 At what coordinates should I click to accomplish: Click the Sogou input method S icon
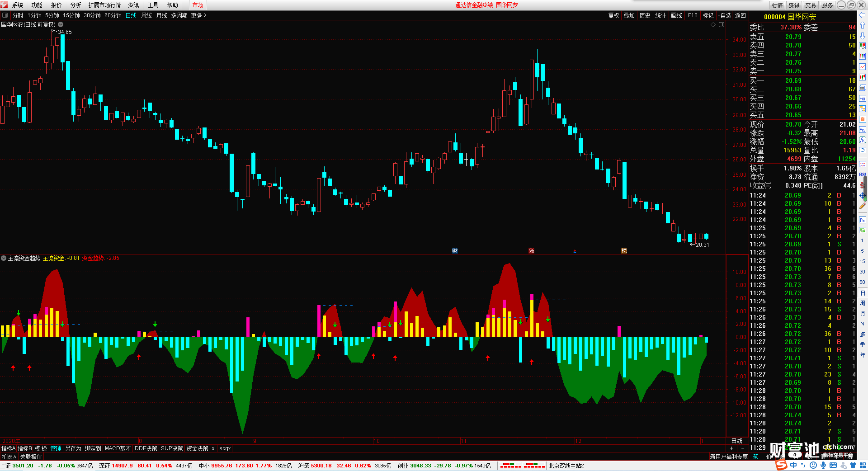(x=781, y=465)
